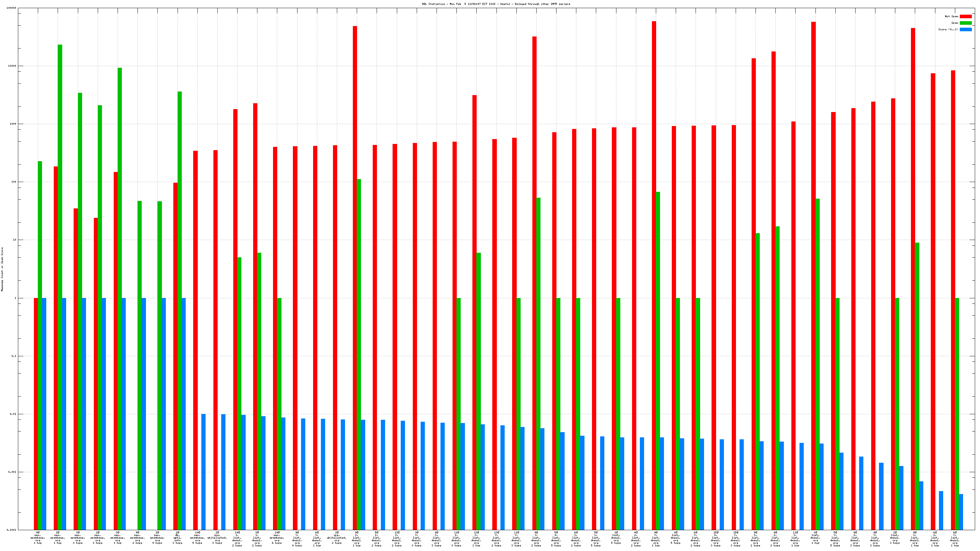Screen dimensions: 980x551
Task: Click the red Not Spam legend swatch
Action: 966,16
